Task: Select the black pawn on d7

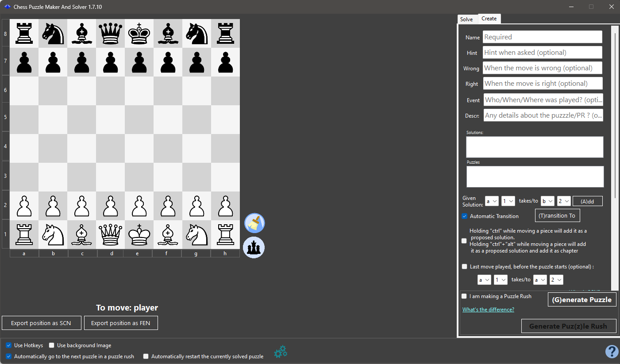Action: click(x=111, y=62)
